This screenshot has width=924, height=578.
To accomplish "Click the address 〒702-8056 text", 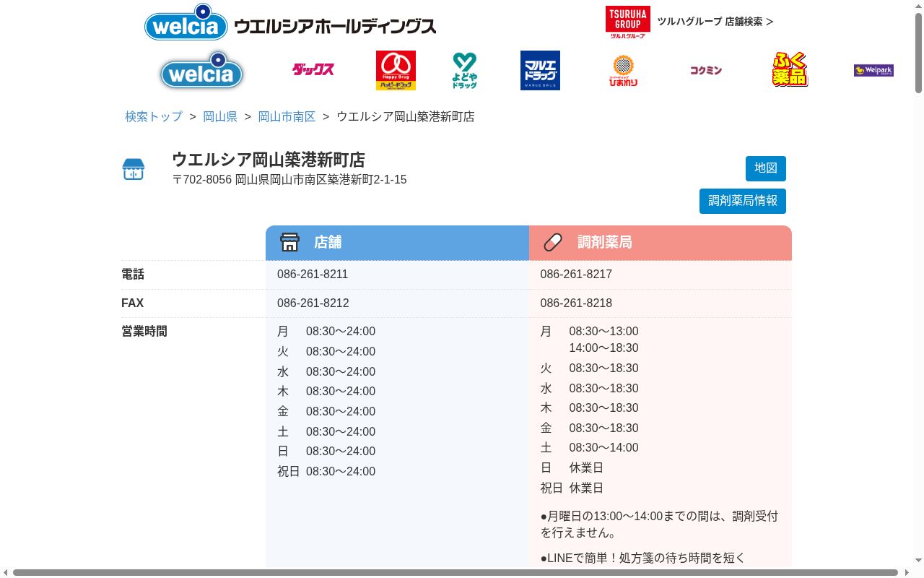I will click(x=289, y=180).
